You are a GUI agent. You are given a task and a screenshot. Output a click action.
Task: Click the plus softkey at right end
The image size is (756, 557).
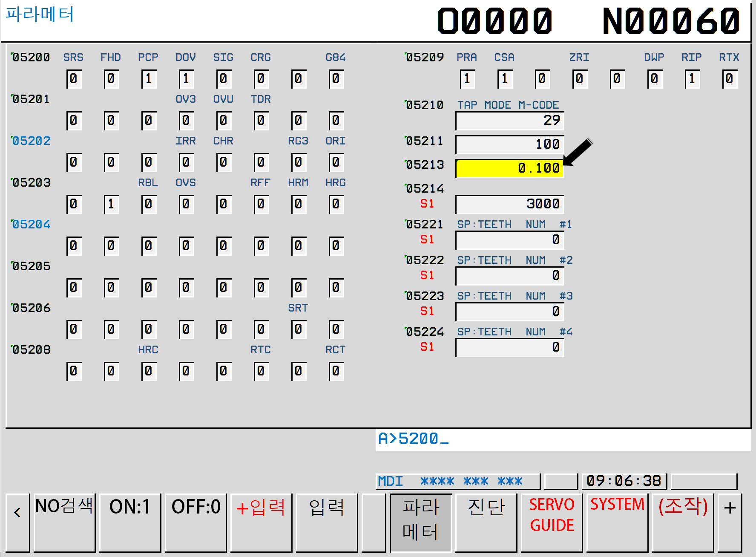730,522
